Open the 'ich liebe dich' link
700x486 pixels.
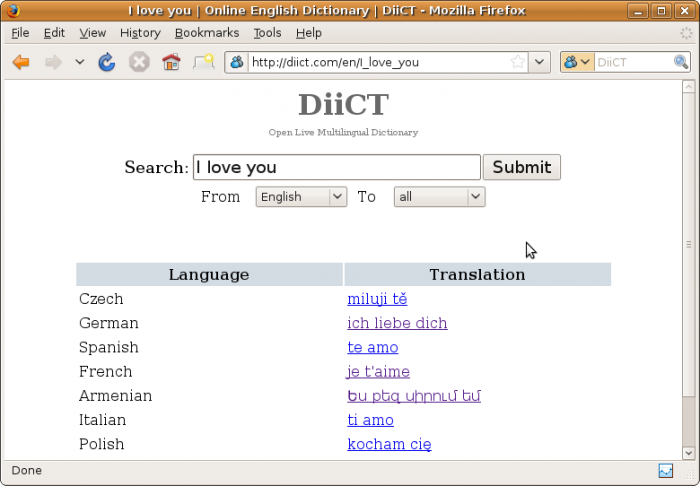(397, 323)
